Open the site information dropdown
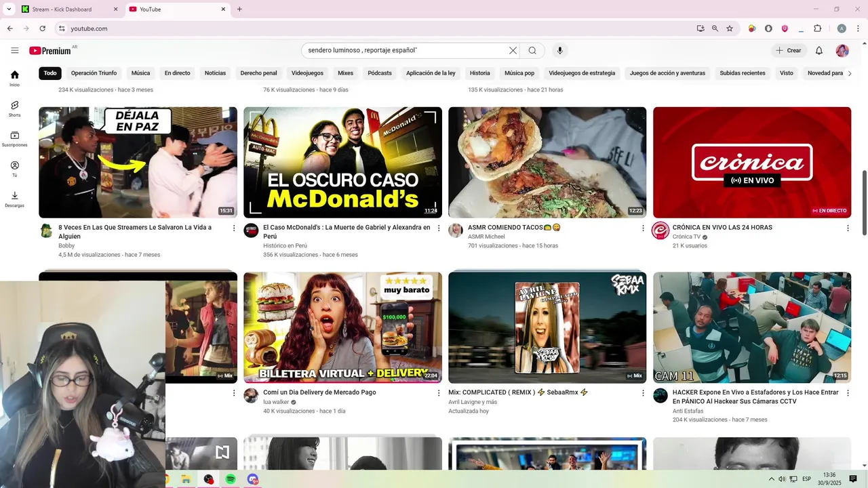 (x=62, y=28)
